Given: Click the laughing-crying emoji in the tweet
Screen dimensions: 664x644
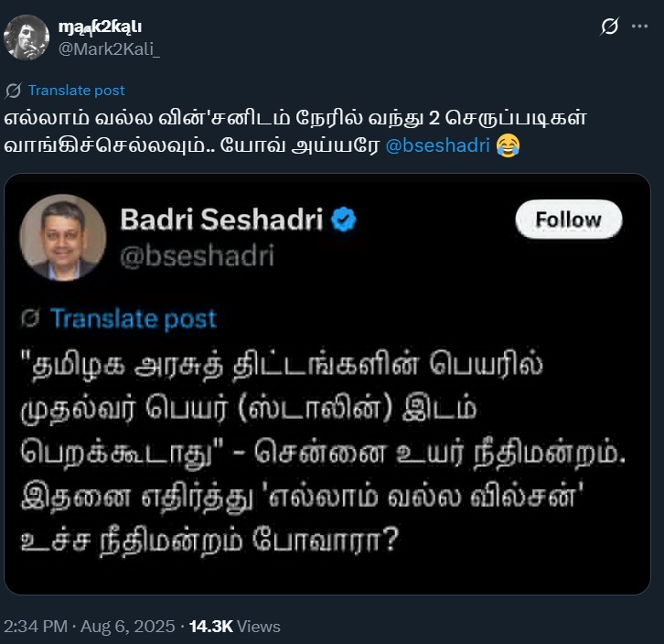Looking at the screenshot, I should (x=508, y=145).
